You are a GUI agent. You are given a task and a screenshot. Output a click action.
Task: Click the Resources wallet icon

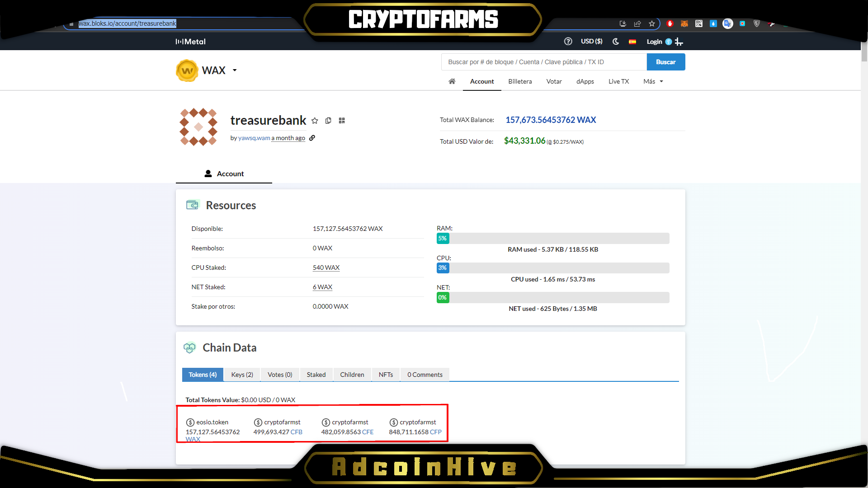coord(193,205)
